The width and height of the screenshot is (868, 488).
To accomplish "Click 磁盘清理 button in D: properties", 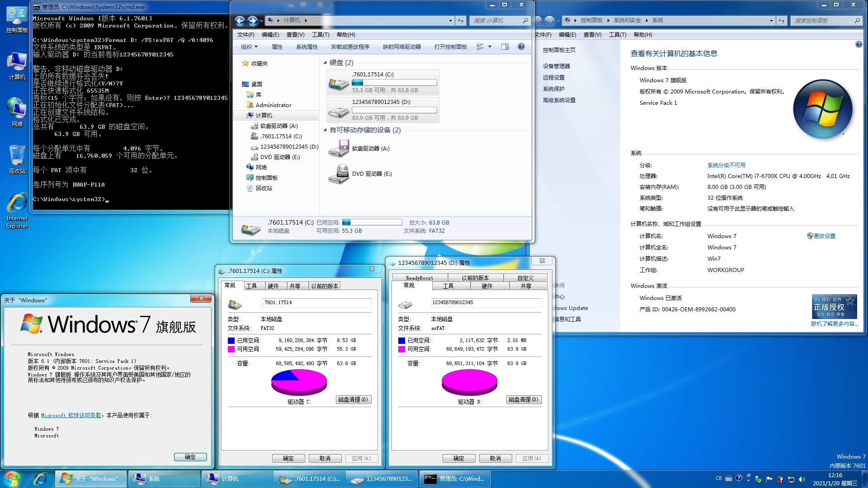I will 524,399.
